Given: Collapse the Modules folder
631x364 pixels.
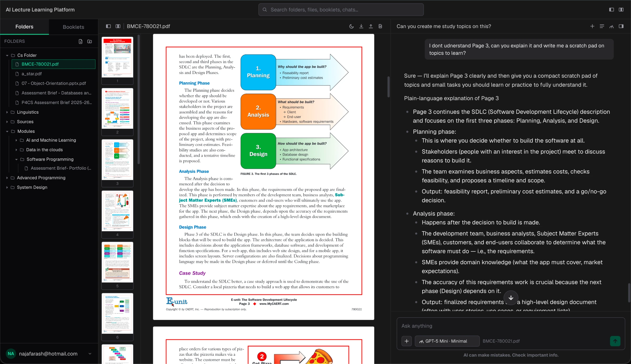Looking at the screenshot, I should pos(7,131).
